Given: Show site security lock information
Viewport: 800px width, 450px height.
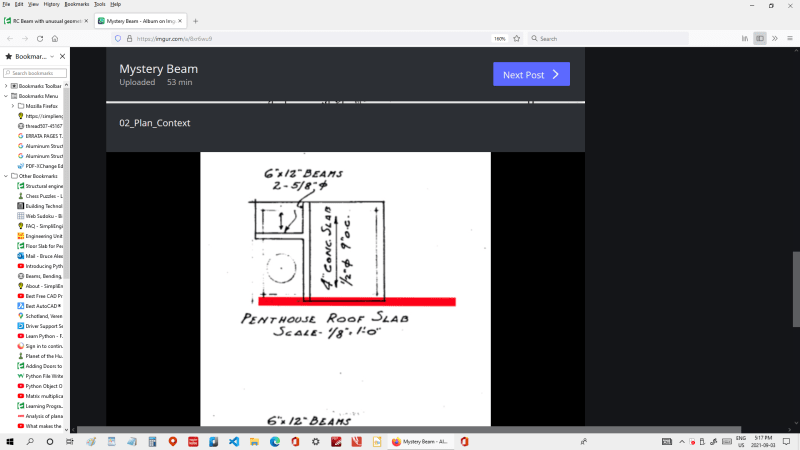Looking at the screenshot, I should 129,39.
